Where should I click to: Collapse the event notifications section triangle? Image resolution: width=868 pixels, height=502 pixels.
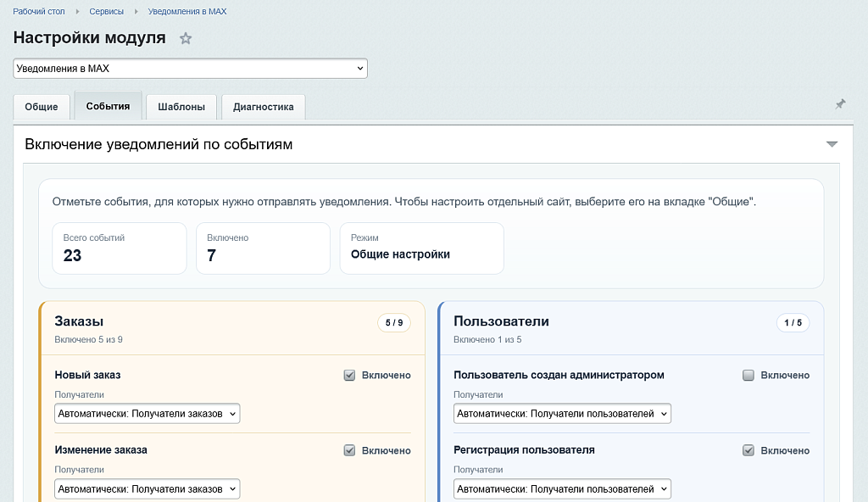pos(832,144)
